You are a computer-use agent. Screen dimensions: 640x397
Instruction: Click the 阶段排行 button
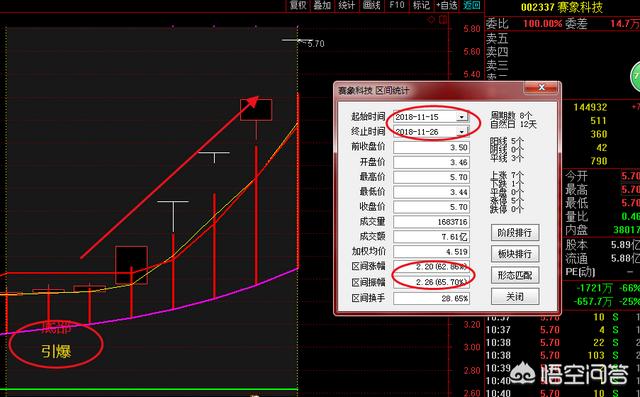[515, 233]
